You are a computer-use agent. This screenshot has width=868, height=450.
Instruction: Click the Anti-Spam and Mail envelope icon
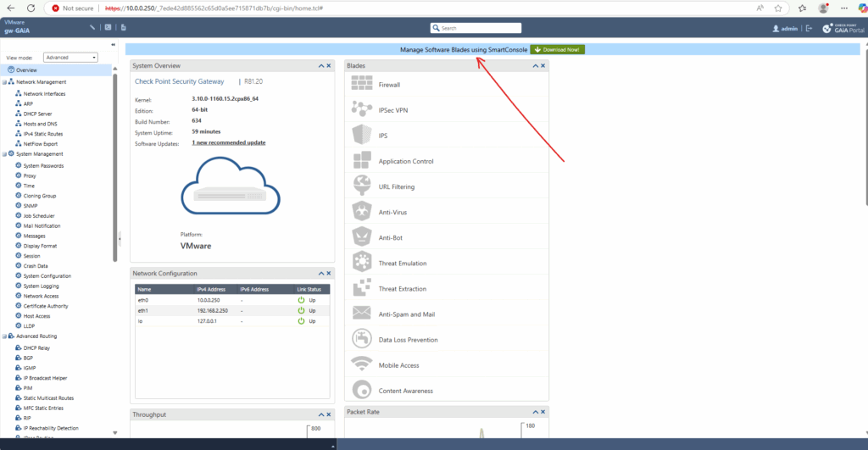coord(361,314)
